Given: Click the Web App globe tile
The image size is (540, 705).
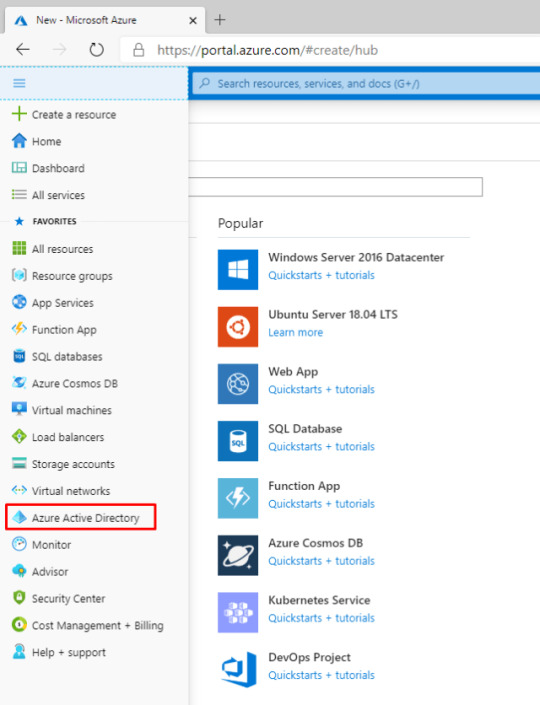Looking at the screenshot, I should click(238, 384).
